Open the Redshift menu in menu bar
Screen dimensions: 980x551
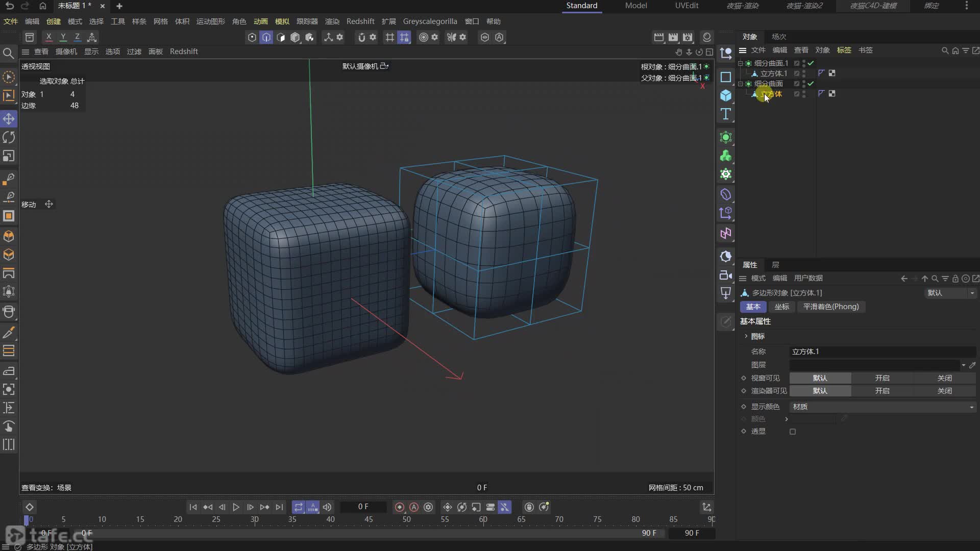pos(360,21)
